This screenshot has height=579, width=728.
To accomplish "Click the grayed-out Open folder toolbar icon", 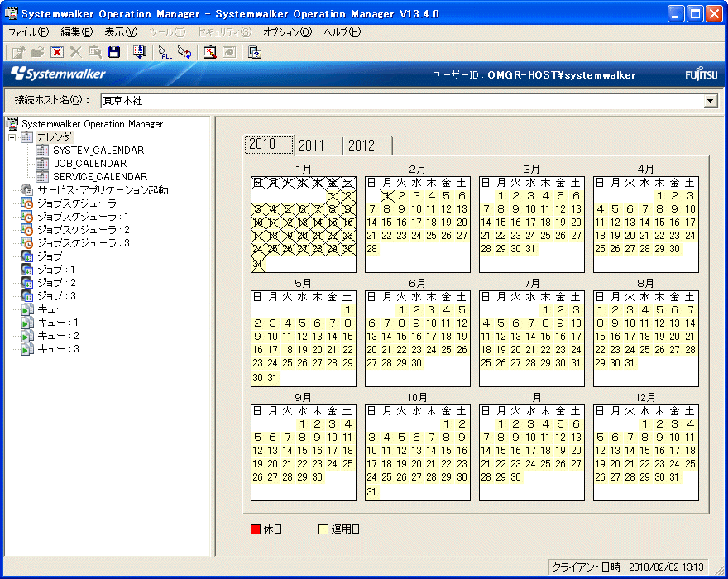I will tap(37, 52).
